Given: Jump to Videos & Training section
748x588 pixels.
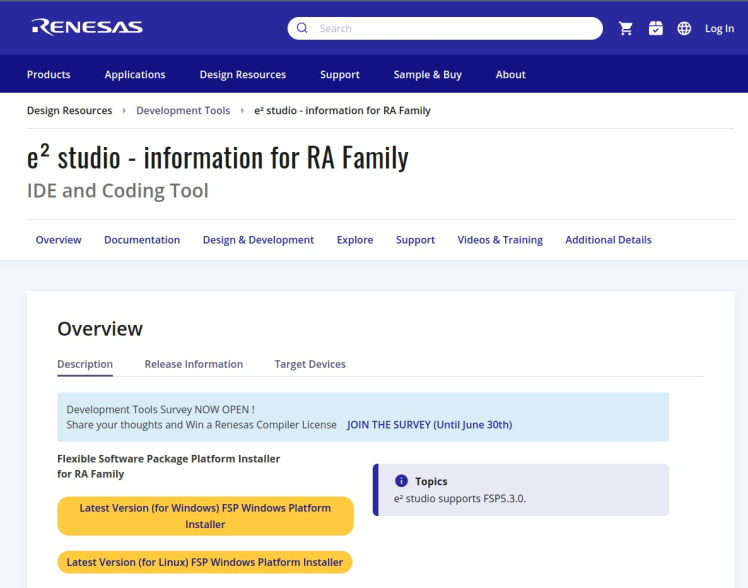Looking at the screenshot, I should pos(500,240).
